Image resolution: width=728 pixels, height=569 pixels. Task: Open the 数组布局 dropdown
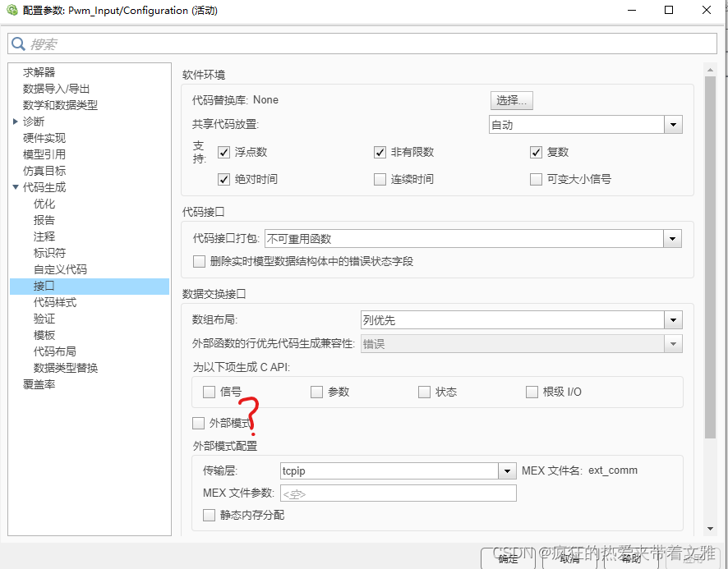[673, 319]
